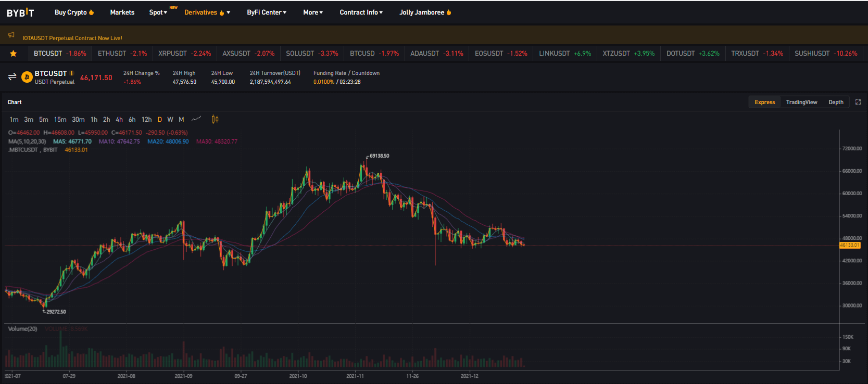Switch to the Depth chart tab
The height and width of the screenshot is (384, 868).
[x=836, y=102]
